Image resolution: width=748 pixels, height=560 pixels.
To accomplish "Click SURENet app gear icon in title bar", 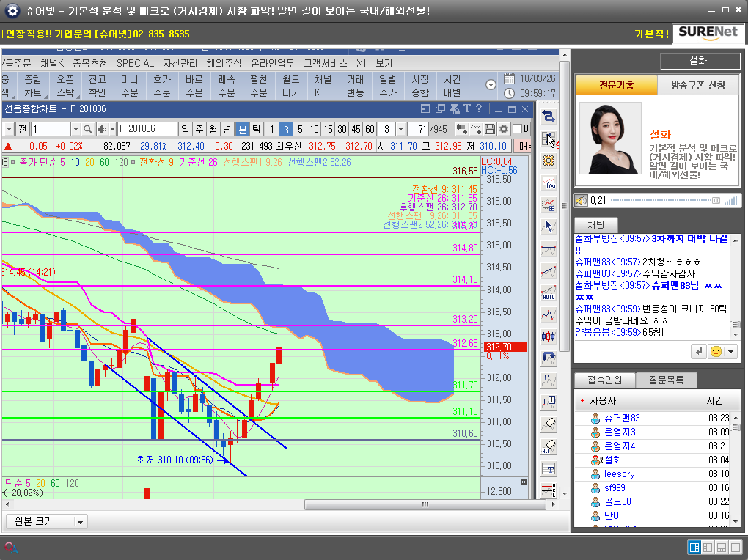I will click(x=12, y=10).
